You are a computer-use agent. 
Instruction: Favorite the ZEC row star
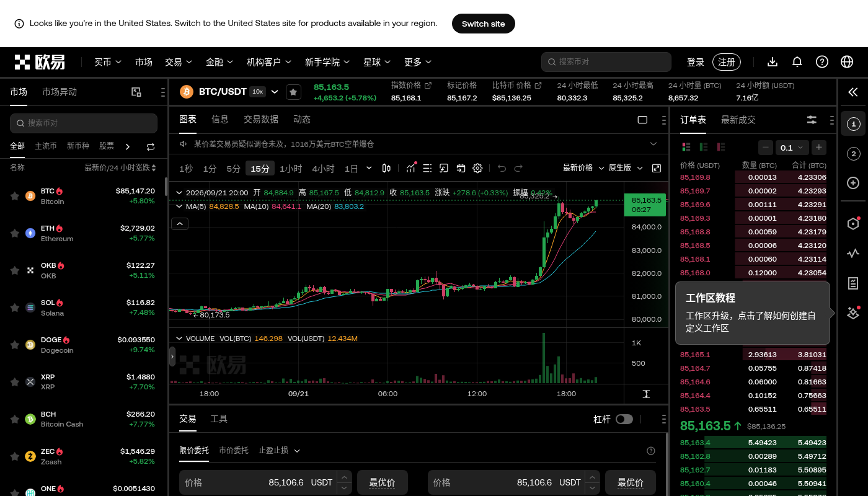pyautogui.click(x=15, y=456)
